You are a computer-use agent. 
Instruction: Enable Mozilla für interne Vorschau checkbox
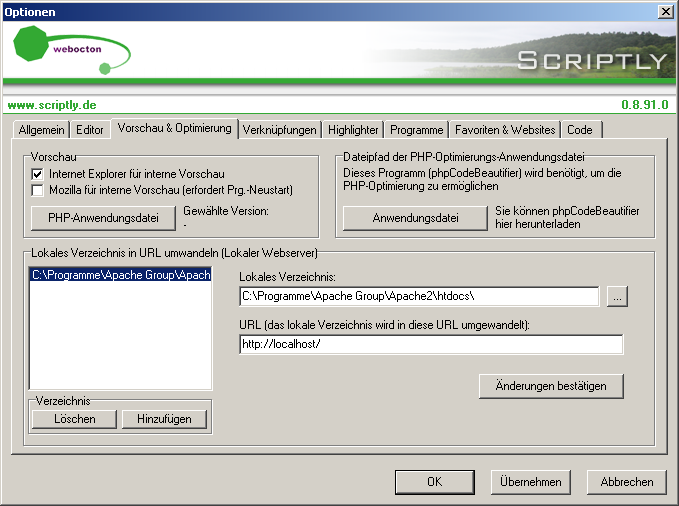coord(38,190)
